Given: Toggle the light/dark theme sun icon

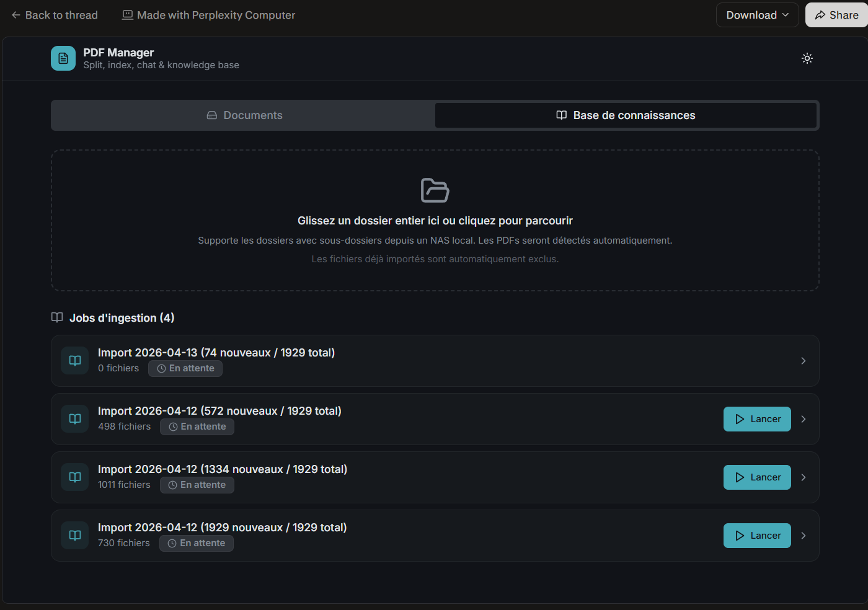Looking at the screenshot, I should point(807,58).
